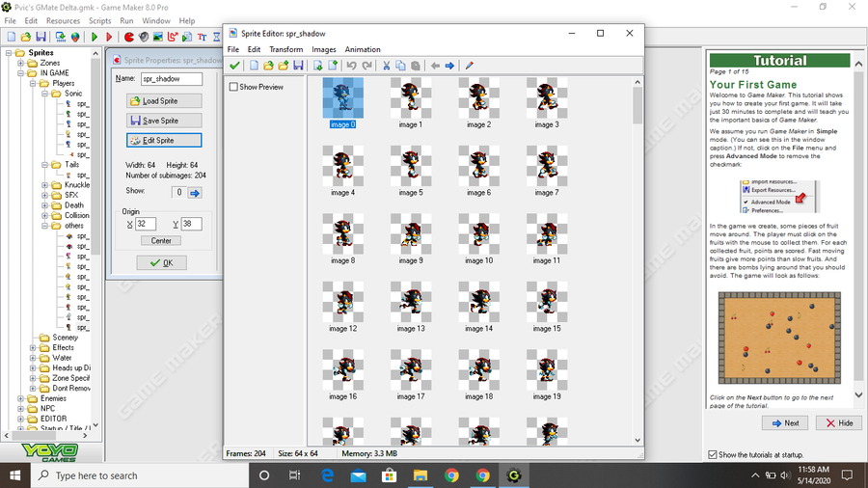Expand the Collision folder node
The height and width of the screenshot is (488, 868).
44,215
